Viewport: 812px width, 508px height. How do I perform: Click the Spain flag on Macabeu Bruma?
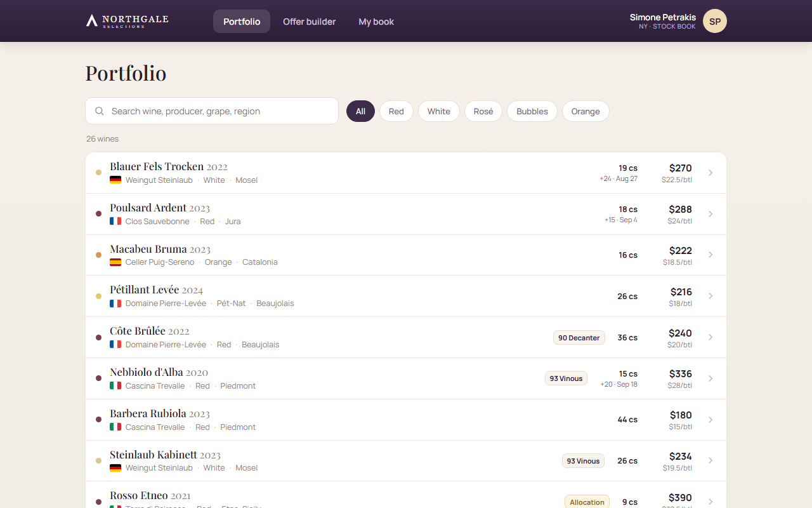point(115,262)
